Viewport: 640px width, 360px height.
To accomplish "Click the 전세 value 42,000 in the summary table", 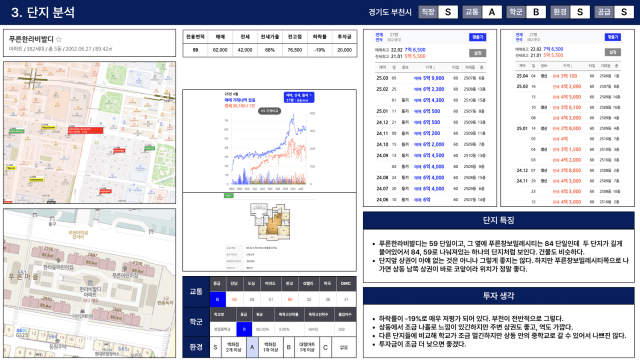I will [x=245, y=50].
